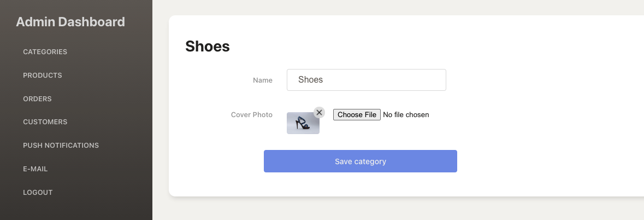
Task: Open the Orders page
Action: pyautogui.click(x=37, y=99)
